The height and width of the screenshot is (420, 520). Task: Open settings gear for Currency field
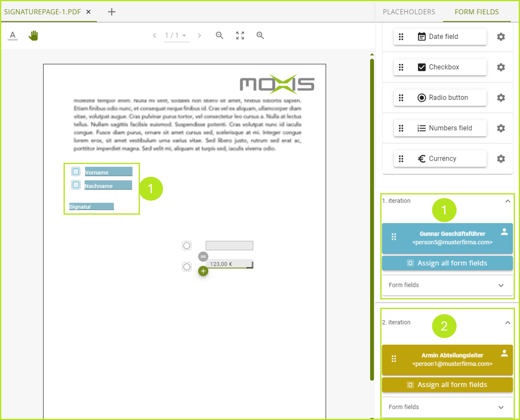[x=501, y=159]
